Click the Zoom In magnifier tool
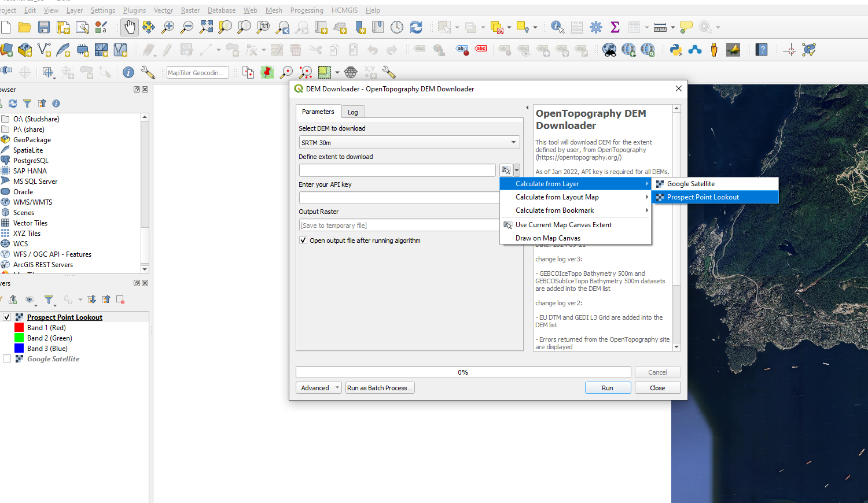Image resolution: width=868 pixels, height=503 pixels. (x=168, y=27)
